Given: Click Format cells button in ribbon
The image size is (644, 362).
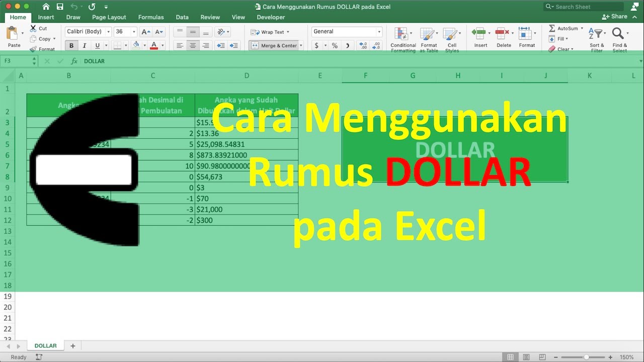Looking at the screenshot, I should [x=527, y=38].
